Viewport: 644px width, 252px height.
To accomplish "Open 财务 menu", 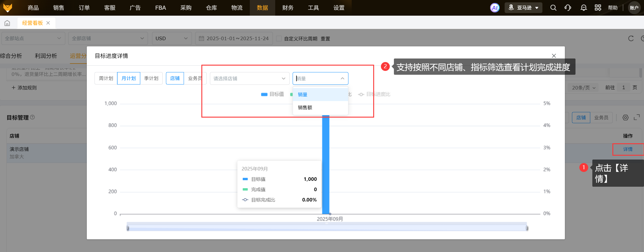I will pos(288,8).
